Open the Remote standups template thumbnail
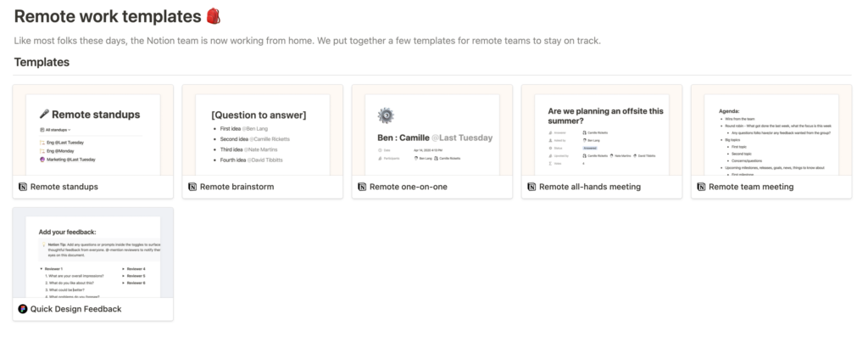The height and width of the screenshot is (337, 868). (x=93, y=130)
